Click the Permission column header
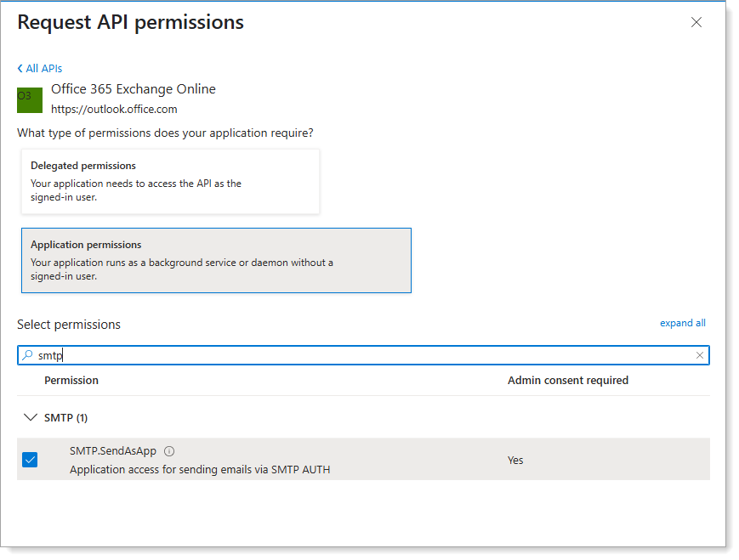This screenshot has height=560, width=739. click(71, 380)
